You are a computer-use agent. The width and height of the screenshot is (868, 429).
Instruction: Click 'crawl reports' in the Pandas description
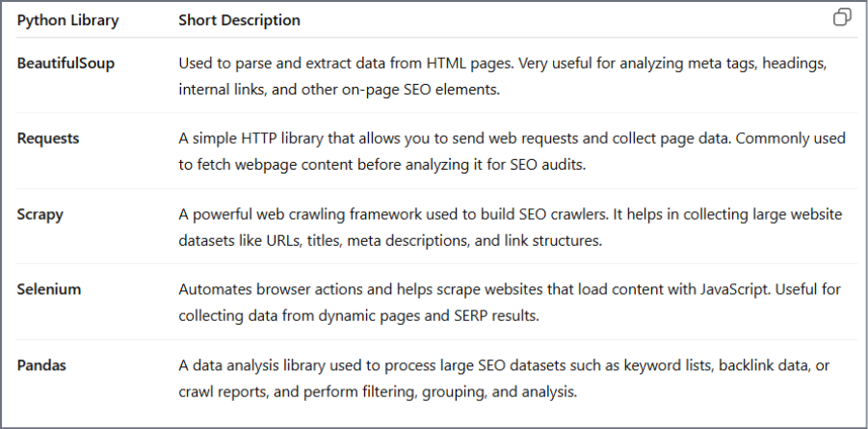click(221, 391)
